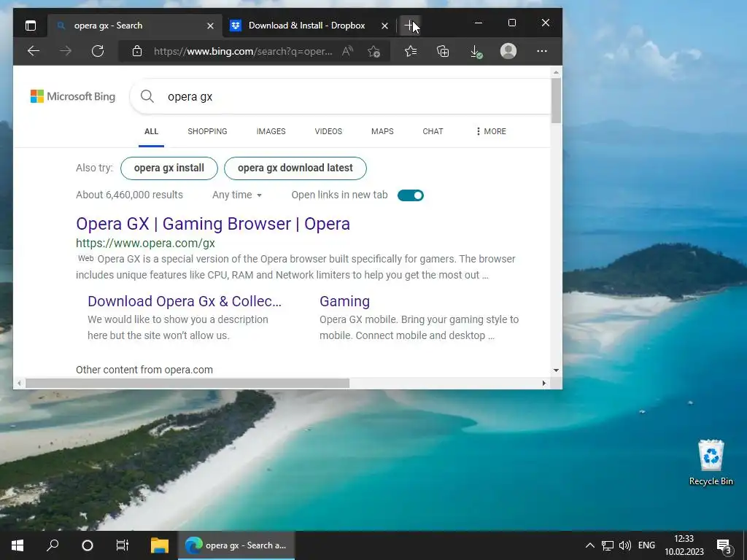Image resolution: width=747 pixels, height=560 pixels.
Task: Toggle Open links in new tab
Action: click(x=410, y=195)
